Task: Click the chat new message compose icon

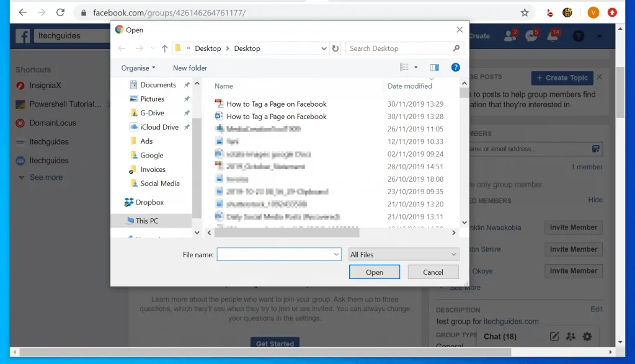Action: click(554, 337)
